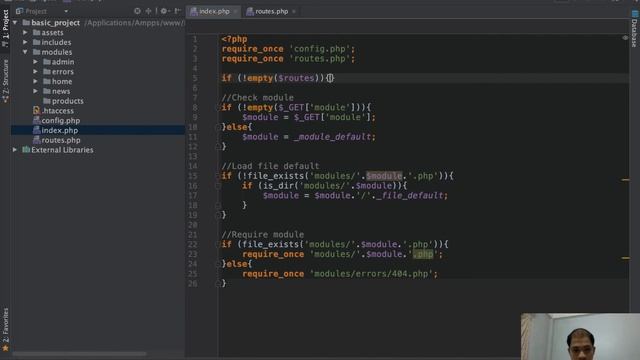Image resolution: width=640 pixels, height=360 pixels.
Task: Click the //Check module comment
Action: [x=257, y=98]
